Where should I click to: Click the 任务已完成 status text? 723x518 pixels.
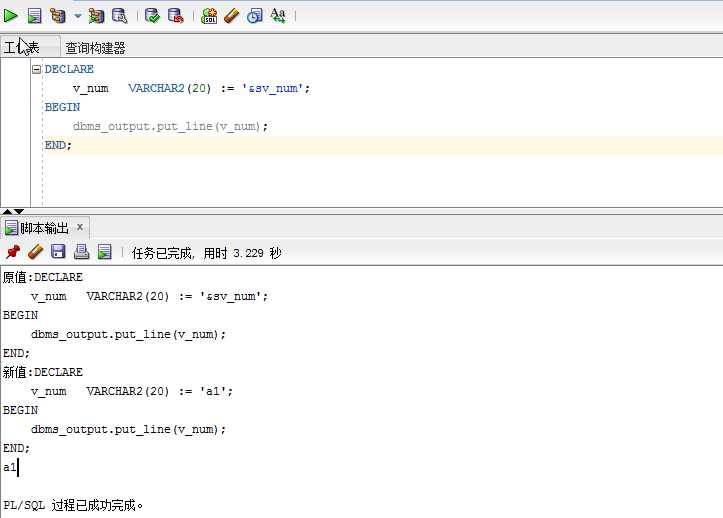(207, 253)
